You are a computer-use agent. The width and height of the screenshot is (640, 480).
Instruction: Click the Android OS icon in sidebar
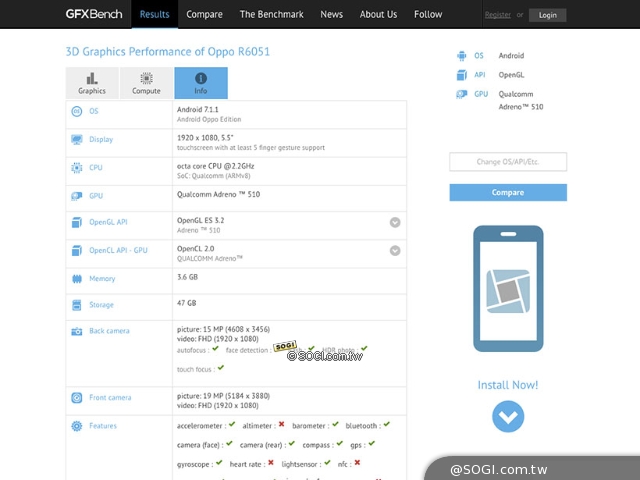point(461,56)
